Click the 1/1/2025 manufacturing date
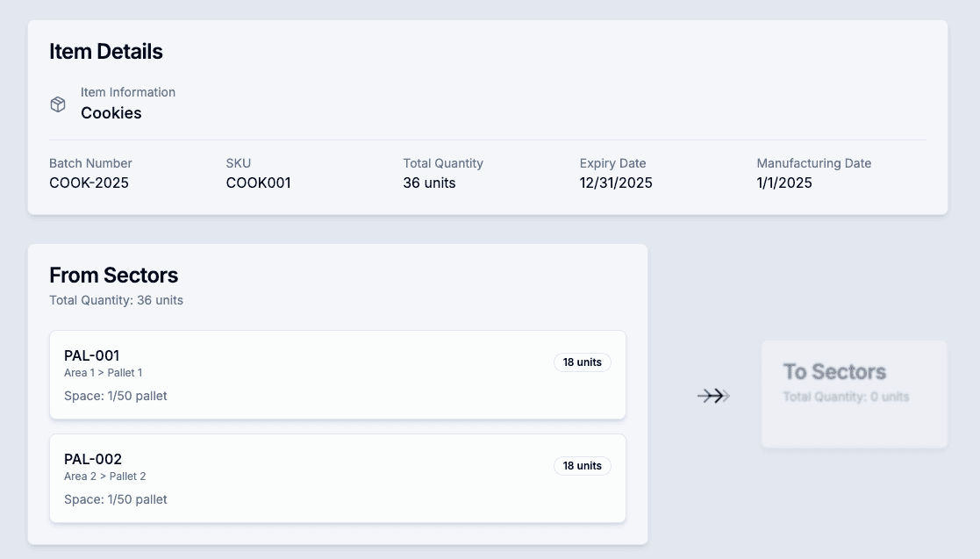Image resolution: width=980 pixels, height=559 pixels. [x=784, y=183]
